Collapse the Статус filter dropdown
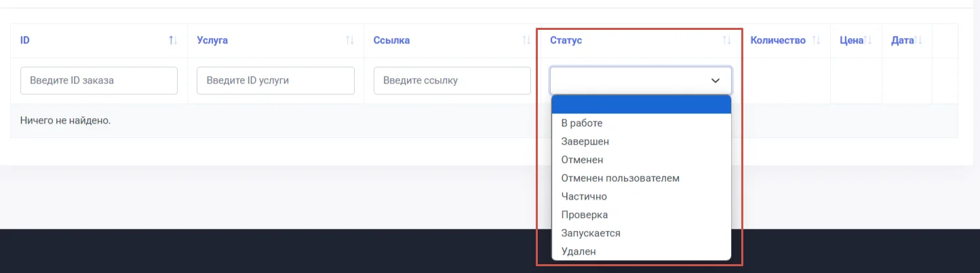Viewport: 980px width, 273px height. coord(641,80)
